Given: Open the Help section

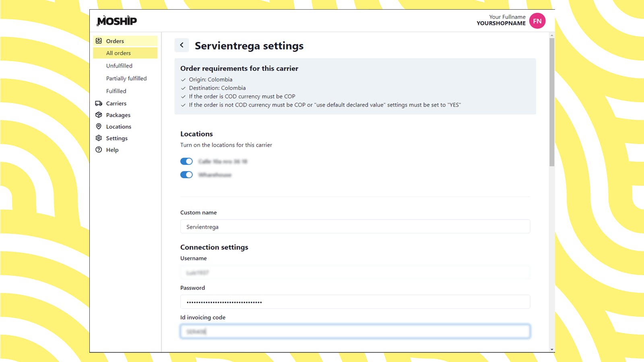Looking at the screenshot, I should 112,150.
